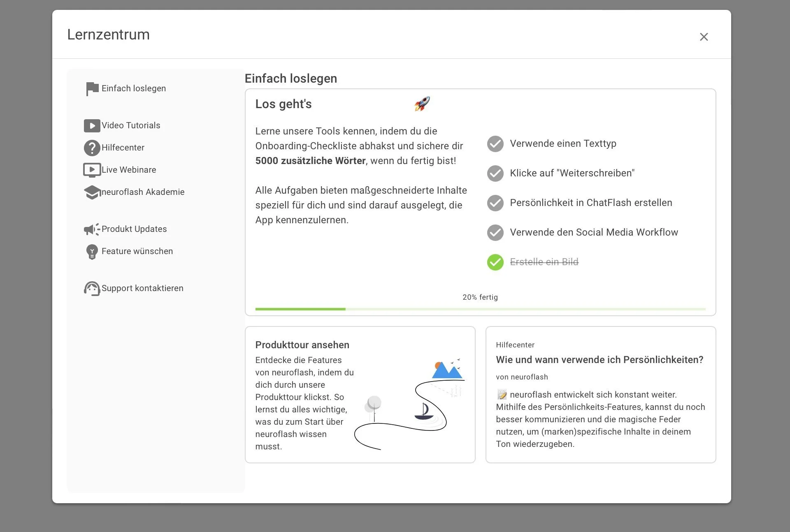790x532 pixels.
Task: Click the neuroflash Akademie graduation cap icon
Action: 92,192
